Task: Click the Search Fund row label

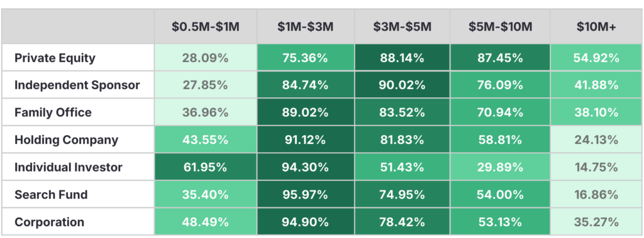Action: pyautogui.click(x=51, y=195)
